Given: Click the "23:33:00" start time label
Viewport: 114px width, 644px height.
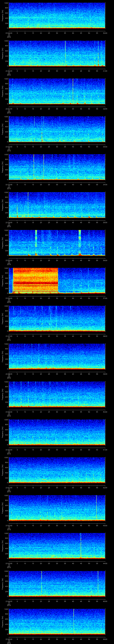Looking at the screenshot, I should click(x=9, y=184).
